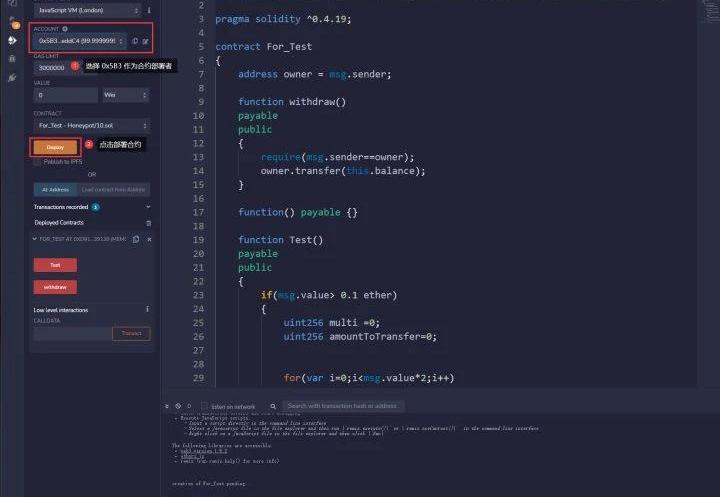The width and height of the screenshot is (720, 497).
Task: Open the Plugin manager sidebar icon
Action: 12,76
